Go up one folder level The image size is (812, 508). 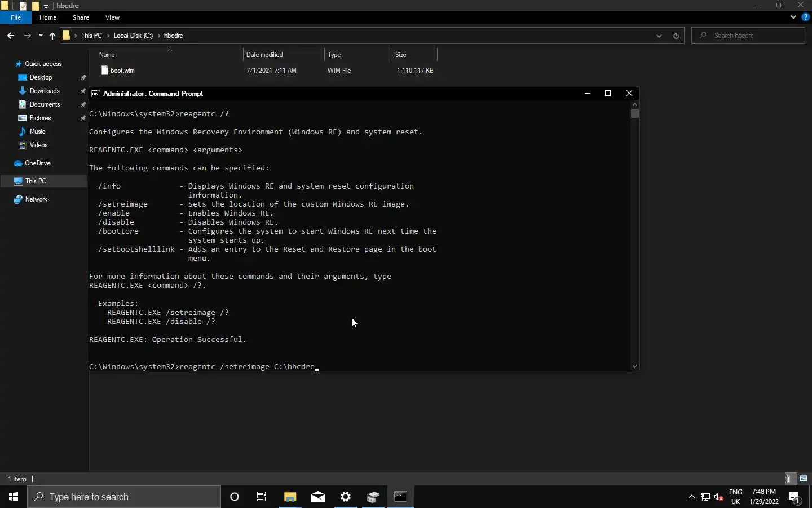coord(52,36)
